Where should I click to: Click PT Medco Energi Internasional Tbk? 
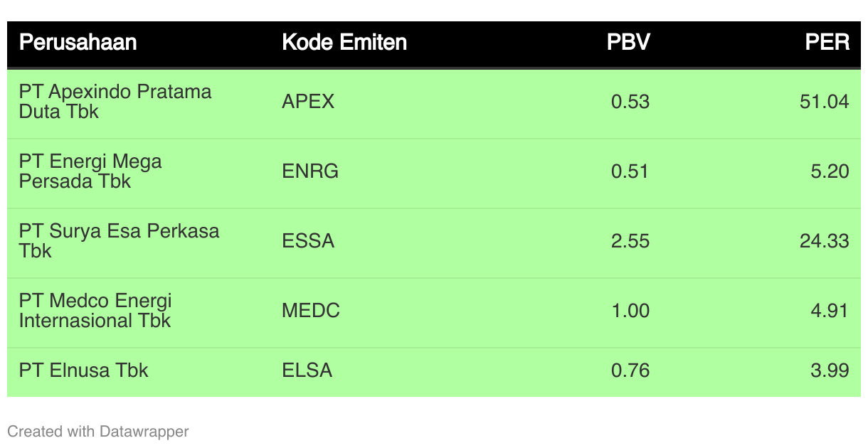95,311
